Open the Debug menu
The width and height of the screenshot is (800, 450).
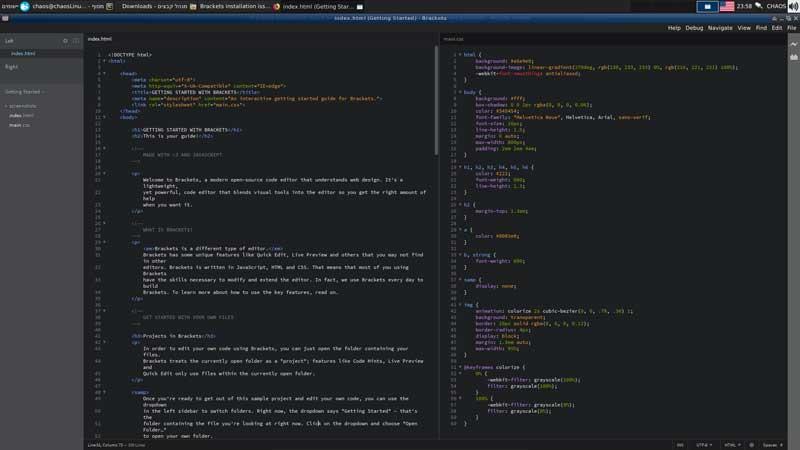pyautogui.click(x=694, y=28)
